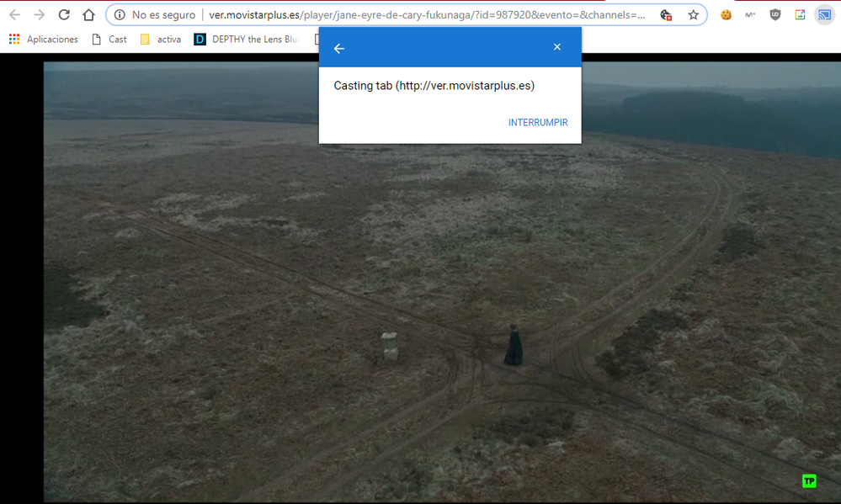The height and width of the screenshot is (504, 841).
Task: Go back using the cast dialog arrow
Action: [x=339, y=48]
